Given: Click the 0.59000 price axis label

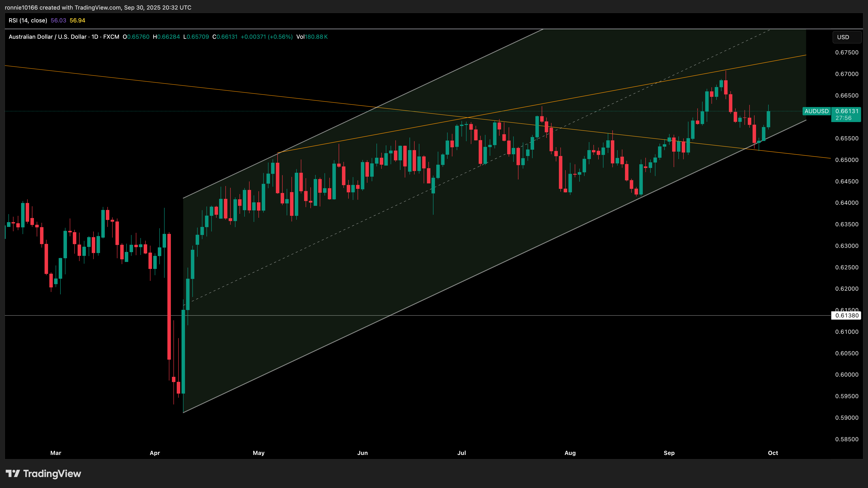Looking at the screenshot, I should 846,418.
